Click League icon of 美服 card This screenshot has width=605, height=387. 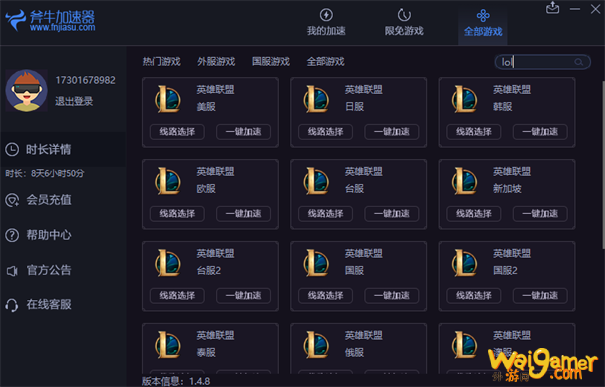(168, 99)
